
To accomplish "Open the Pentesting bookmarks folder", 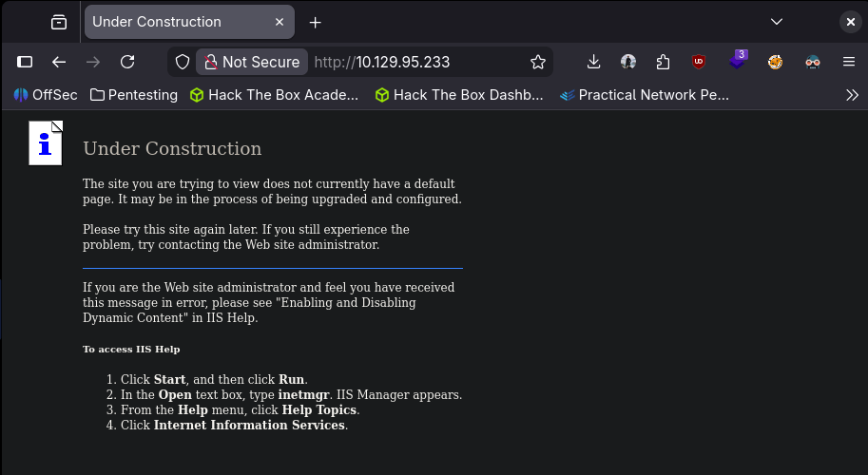I will [134, 95].
